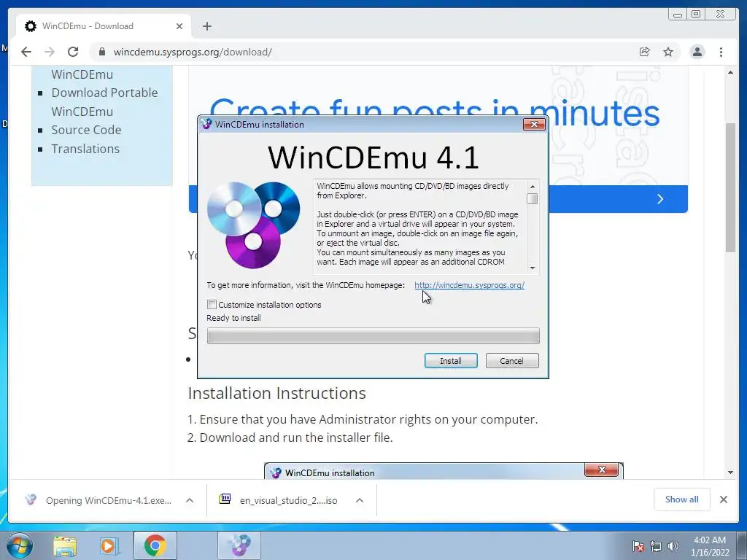
Task: Click the Chrome forward arrow
Action: click(50, 52)
